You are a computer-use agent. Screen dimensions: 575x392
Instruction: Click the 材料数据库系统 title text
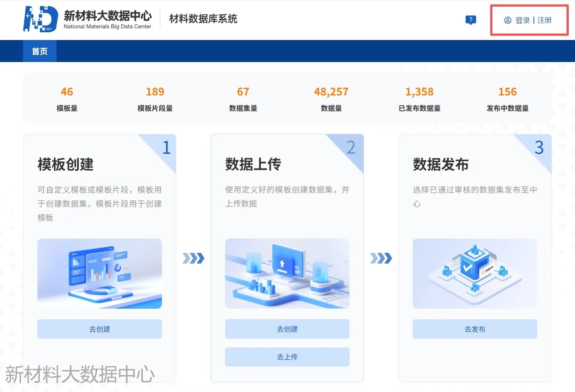pyautogui.click(x=203, y=19)
